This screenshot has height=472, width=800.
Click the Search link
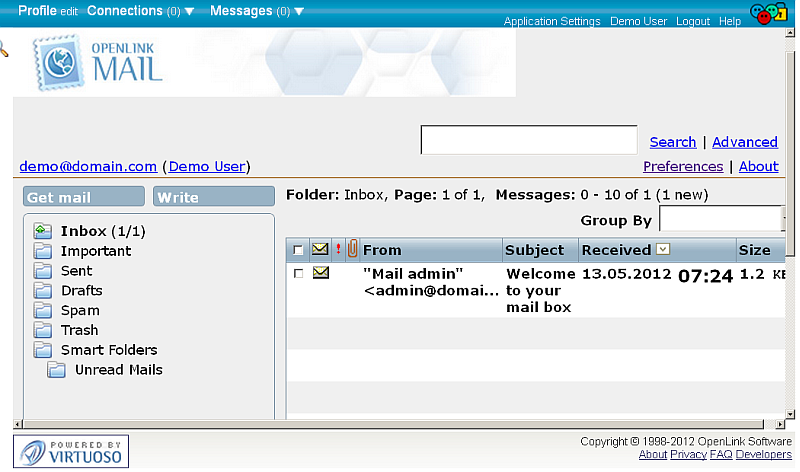click(x=672, y=142)
